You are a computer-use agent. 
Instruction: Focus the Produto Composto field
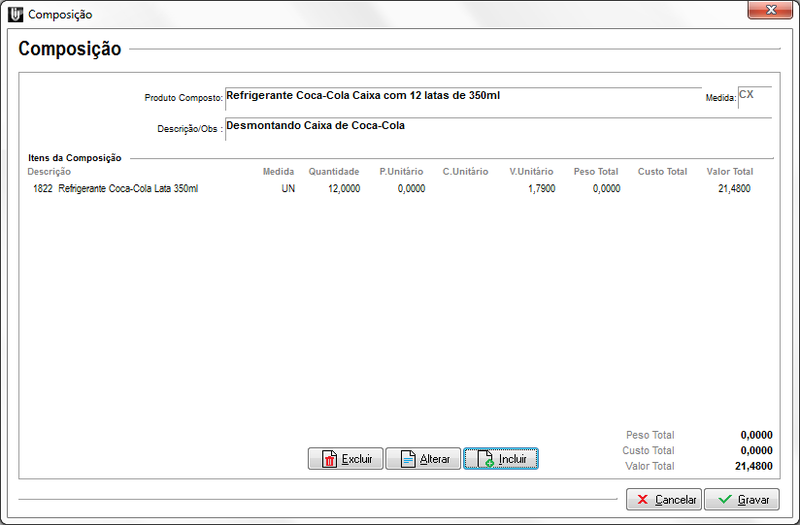[463, 97]
